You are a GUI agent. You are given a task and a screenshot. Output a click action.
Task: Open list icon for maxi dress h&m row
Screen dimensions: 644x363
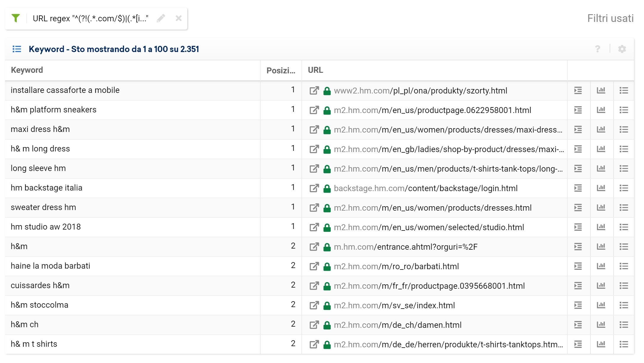624,130
